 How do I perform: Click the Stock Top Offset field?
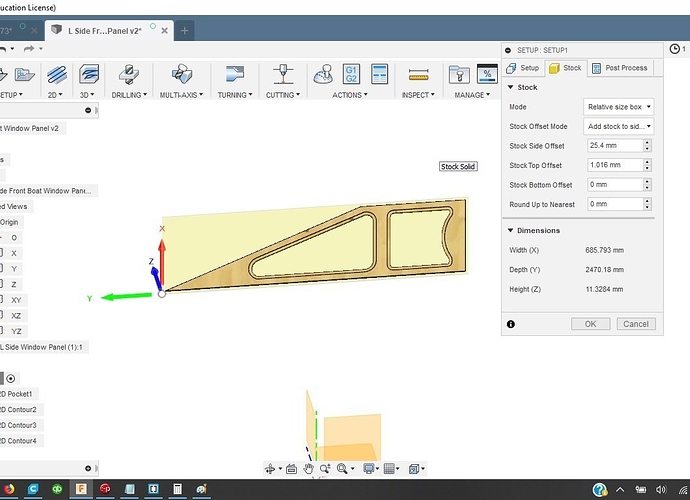click(615, 165)
